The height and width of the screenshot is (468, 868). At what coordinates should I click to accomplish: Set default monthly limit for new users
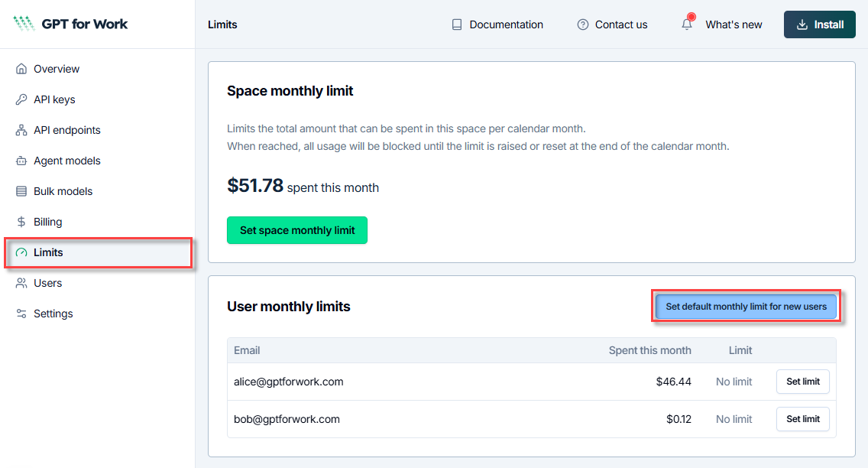coord(746,306)
